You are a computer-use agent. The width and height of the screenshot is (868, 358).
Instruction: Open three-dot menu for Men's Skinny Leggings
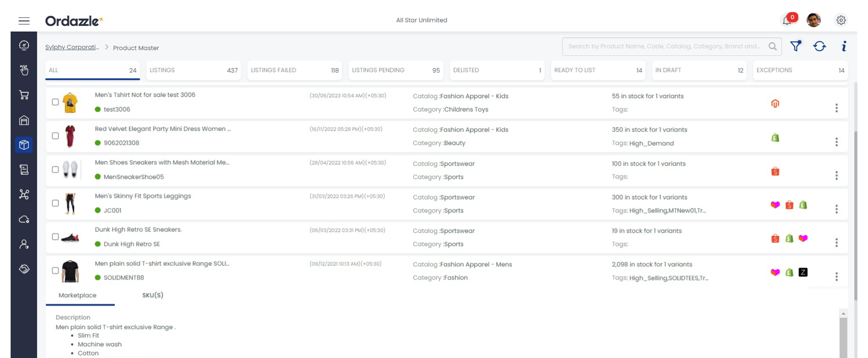(836, 209)
